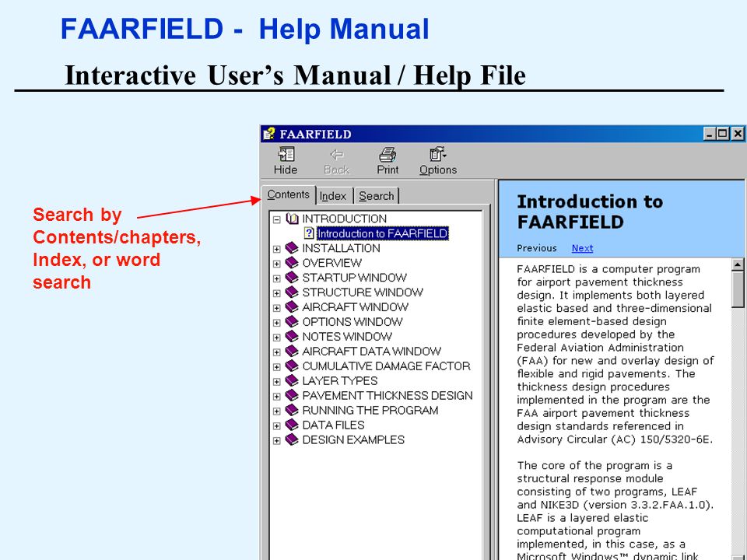Switch to the Index tab
Screen dimensions: 747x560
tap(333, 196)
